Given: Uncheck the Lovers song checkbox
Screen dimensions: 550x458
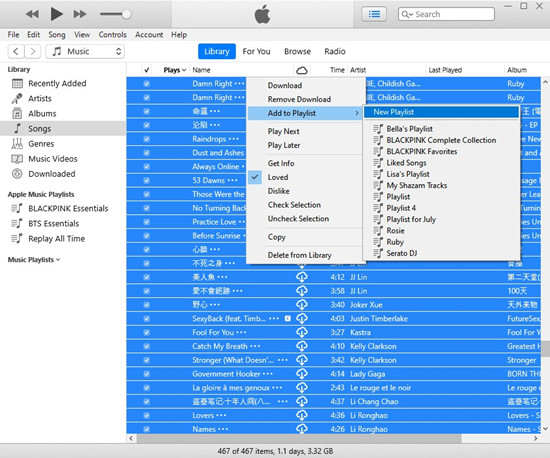Looking at the screenshot, I should click(147, 416).
